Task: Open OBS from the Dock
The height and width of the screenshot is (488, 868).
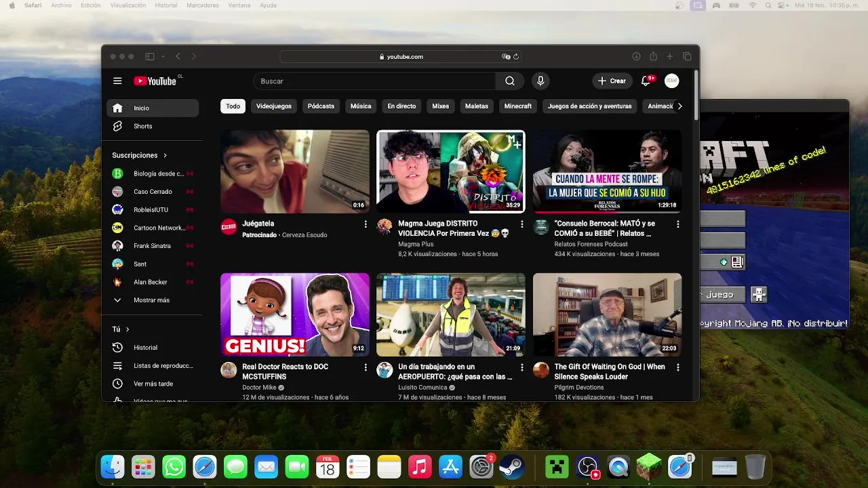Action: point(587,467)
